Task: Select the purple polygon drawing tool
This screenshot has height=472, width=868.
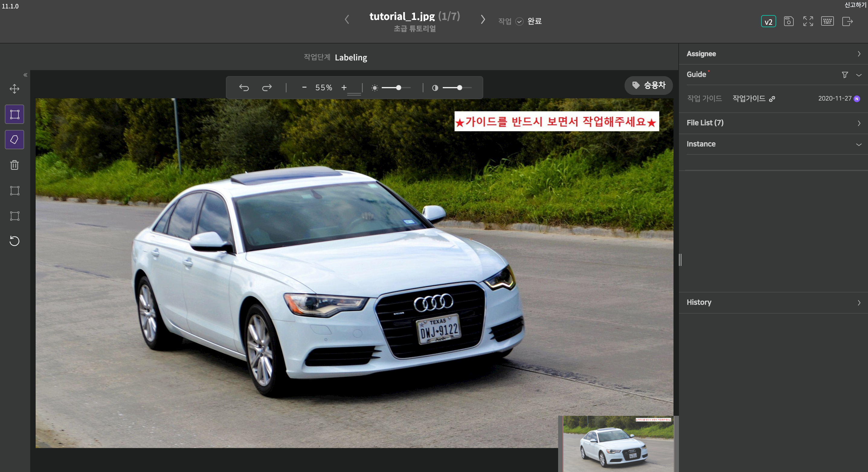Action: 14,140
